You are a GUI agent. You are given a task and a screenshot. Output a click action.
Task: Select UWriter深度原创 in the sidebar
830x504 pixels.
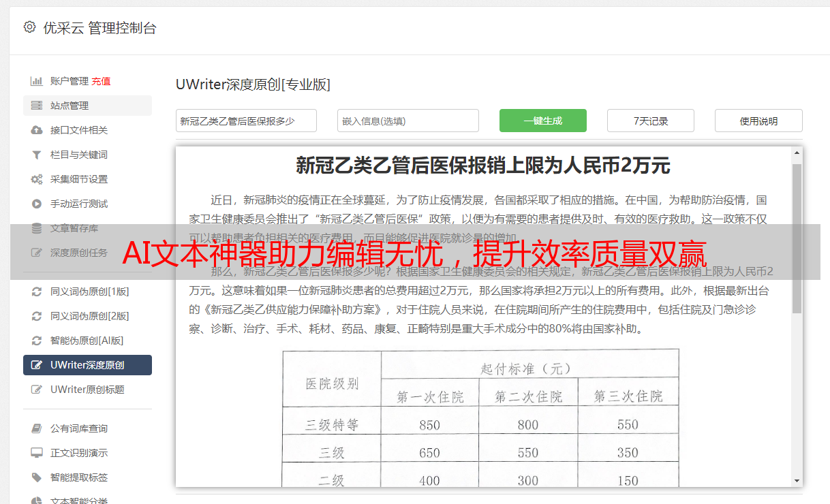point(87,365)
